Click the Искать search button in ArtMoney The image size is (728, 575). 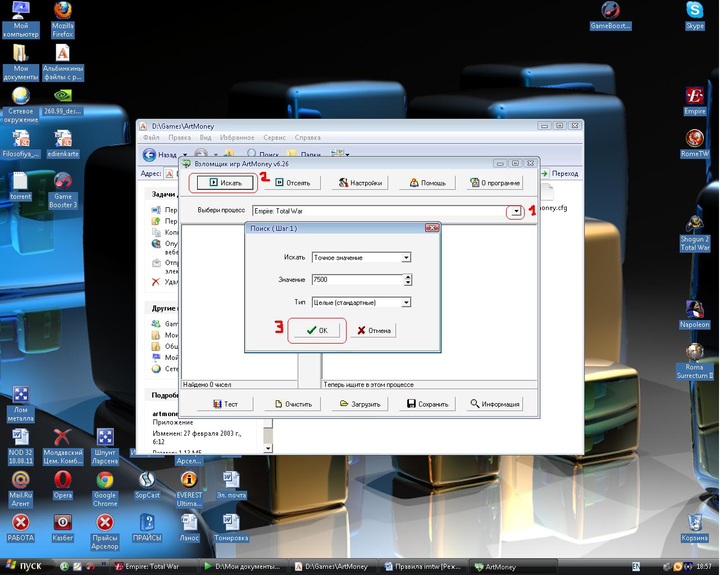225,182
